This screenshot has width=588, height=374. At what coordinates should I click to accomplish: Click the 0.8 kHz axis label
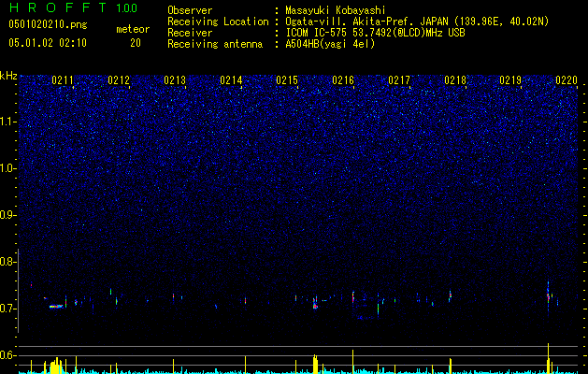[x=7, y=262]
